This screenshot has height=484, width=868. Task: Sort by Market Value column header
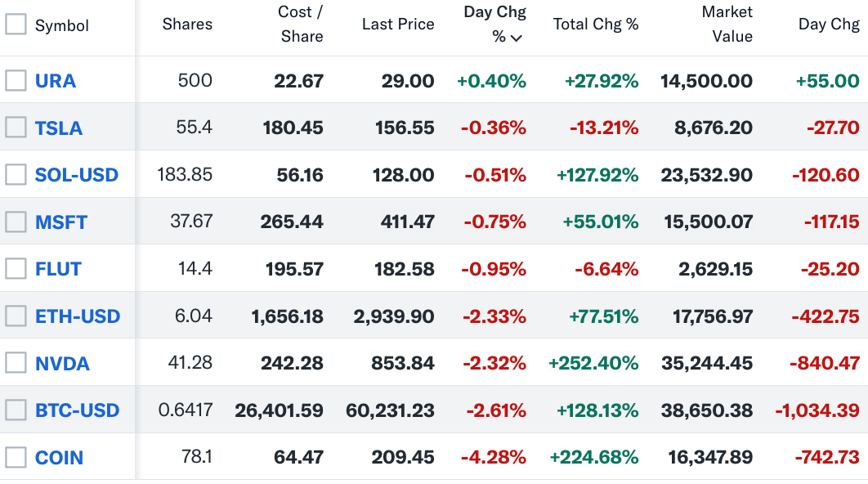pos(727,25)
